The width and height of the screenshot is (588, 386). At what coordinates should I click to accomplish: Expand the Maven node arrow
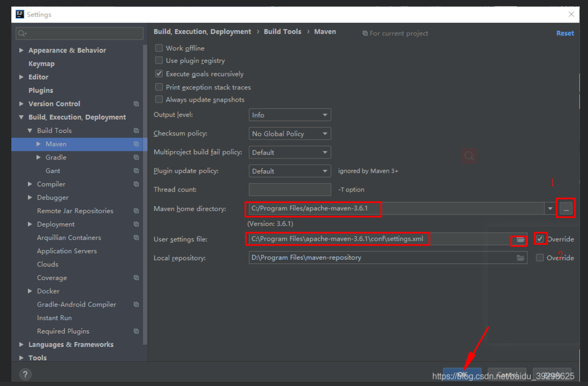click(39, 144)
